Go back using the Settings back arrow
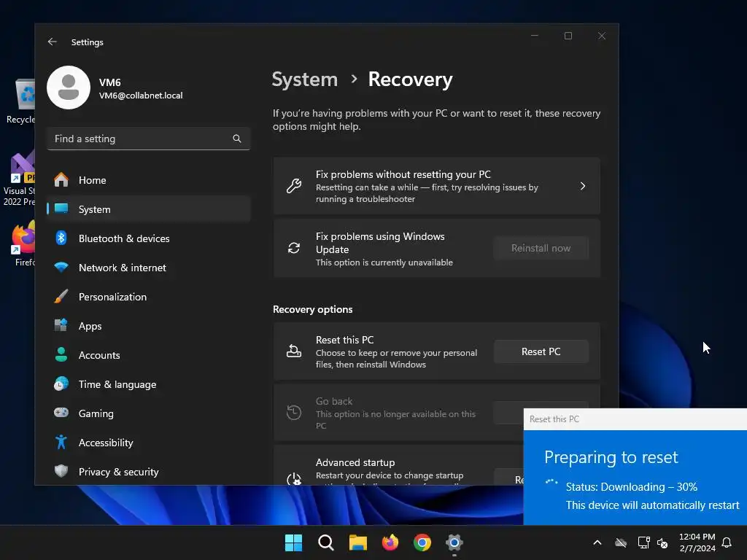This screenshot has height=560, width=747. [53, 42]
